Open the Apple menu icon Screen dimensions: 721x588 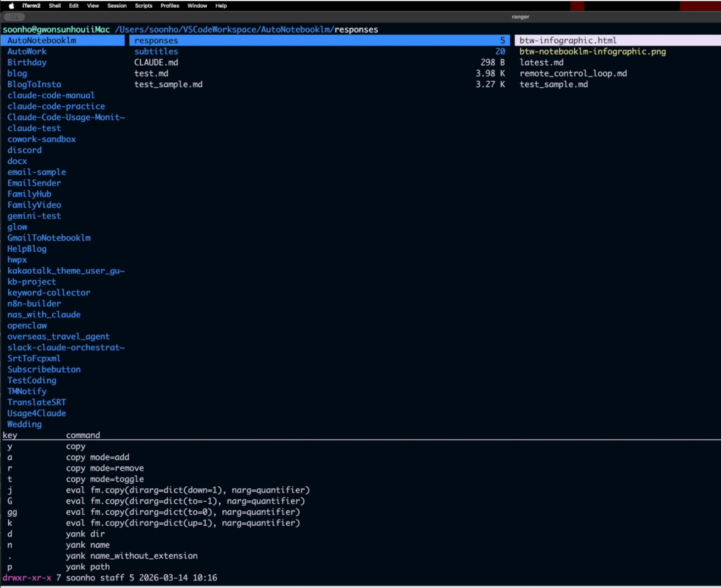point(11,6)
